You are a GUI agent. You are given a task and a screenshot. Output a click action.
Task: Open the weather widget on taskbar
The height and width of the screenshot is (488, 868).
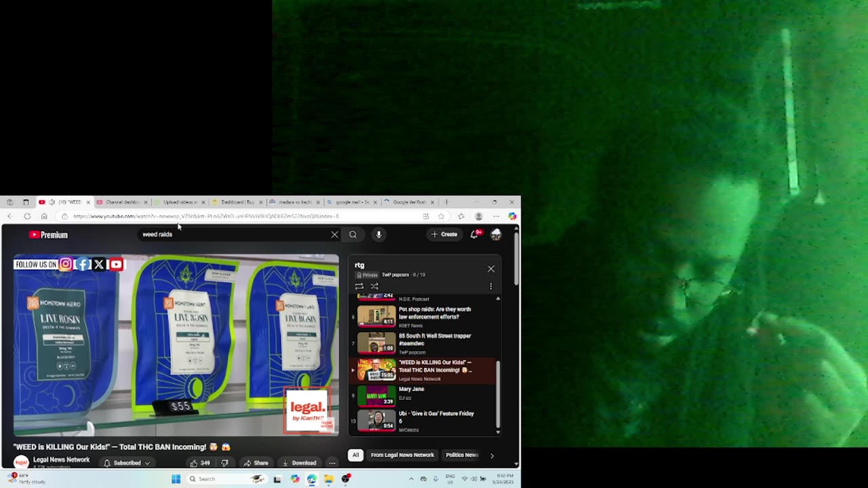click(26, 479)
